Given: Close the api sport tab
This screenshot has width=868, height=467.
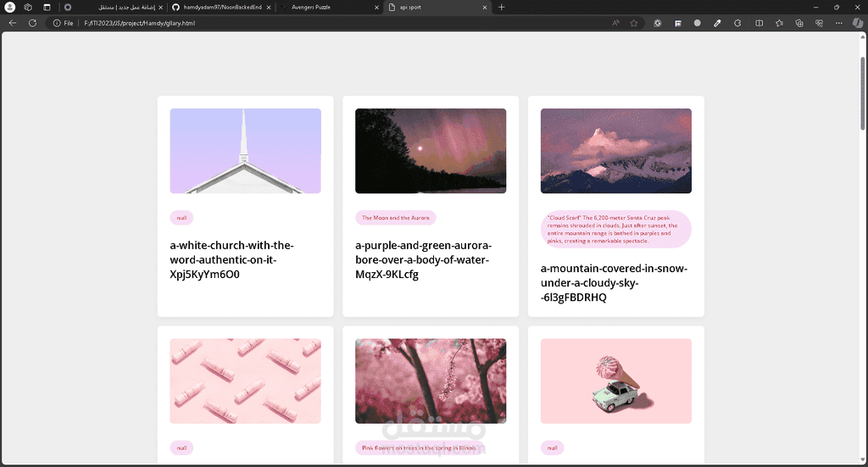Looking at the screenshot, I should pyautogui.click(x=485, y=7).
